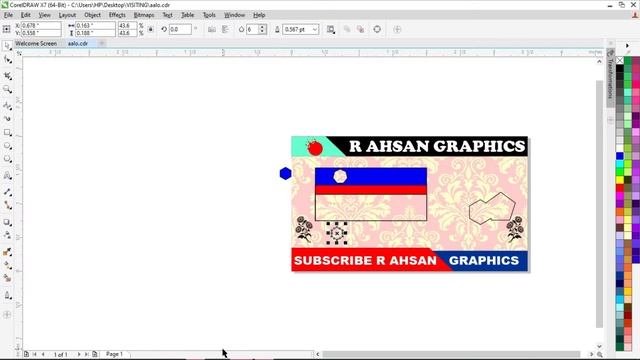This screenshot has height=360, width=640.
Task: Open the View menu
Action: [44, 15]
